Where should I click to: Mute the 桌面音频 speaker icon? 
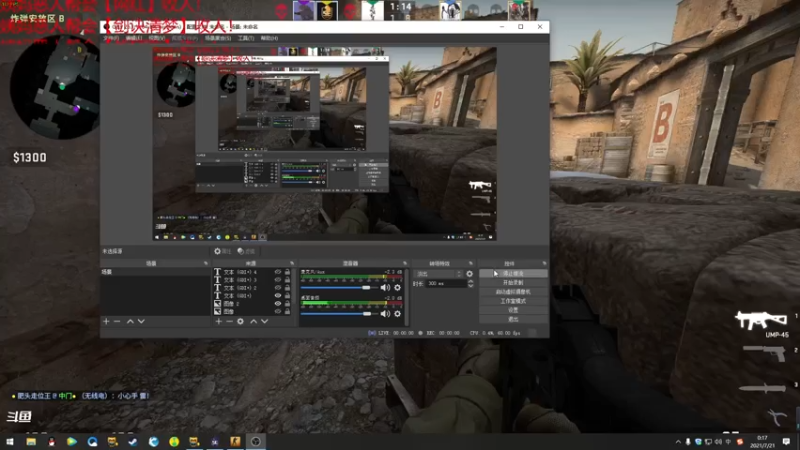click(x=385, y=314)
